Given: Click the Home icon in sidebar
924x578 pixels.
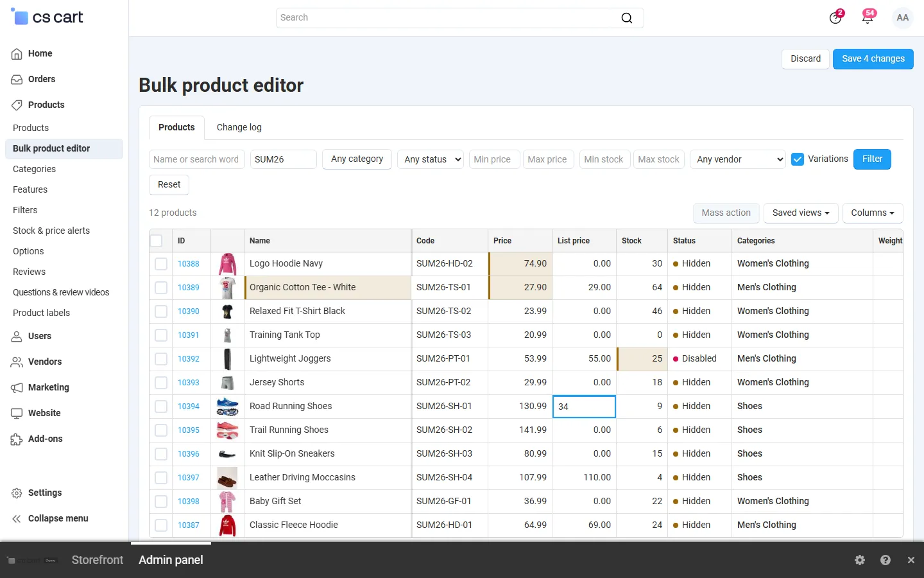Looking at the screenshot, I should [x=17, y=54].
